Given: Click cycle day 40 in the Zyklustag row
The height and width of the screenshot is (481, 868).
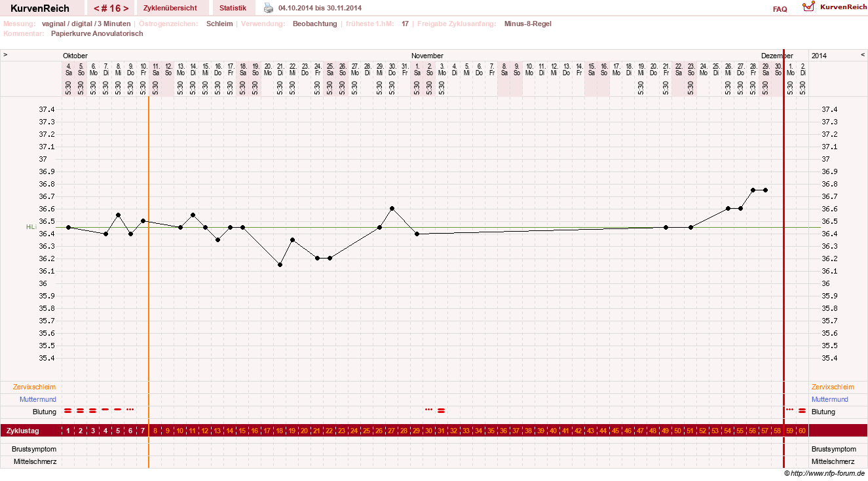Looking at the screenshot, I should click(x=554, y=430).
